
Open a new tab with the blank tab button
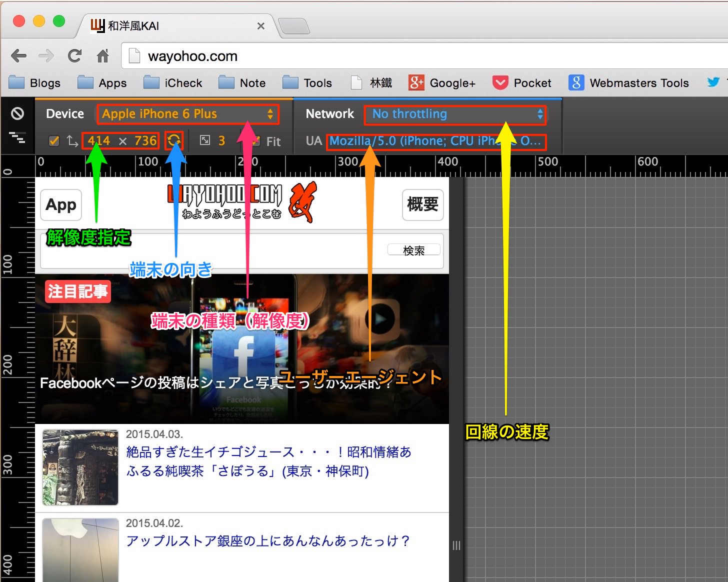click(294, 26)
